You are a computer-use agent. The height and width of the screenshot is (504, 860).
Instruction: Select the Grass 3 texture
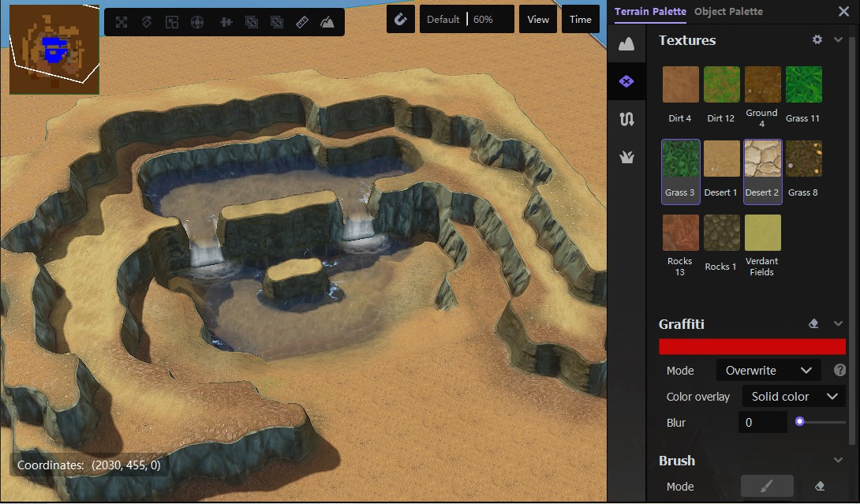pos(681,171)
